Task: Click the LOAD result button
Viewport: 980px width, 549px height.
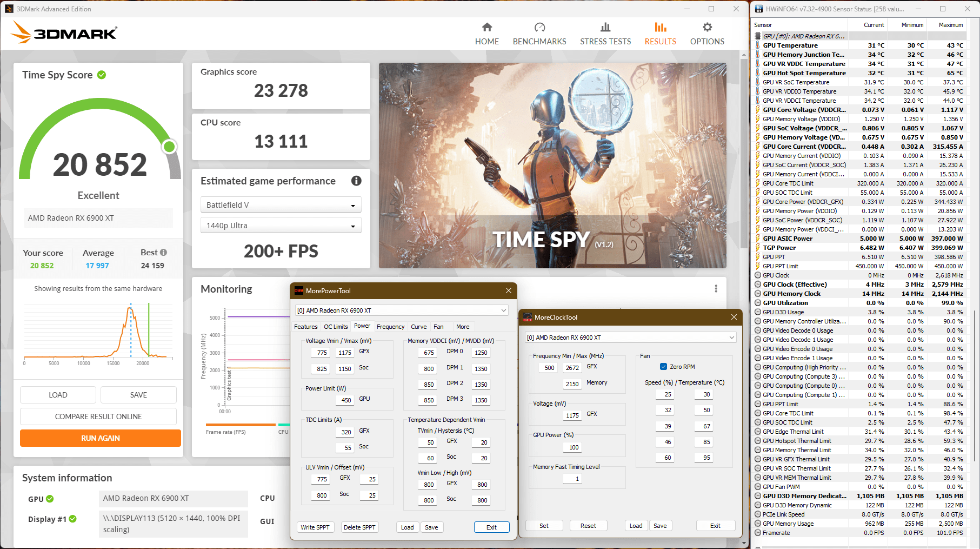Action: (58, 395)
